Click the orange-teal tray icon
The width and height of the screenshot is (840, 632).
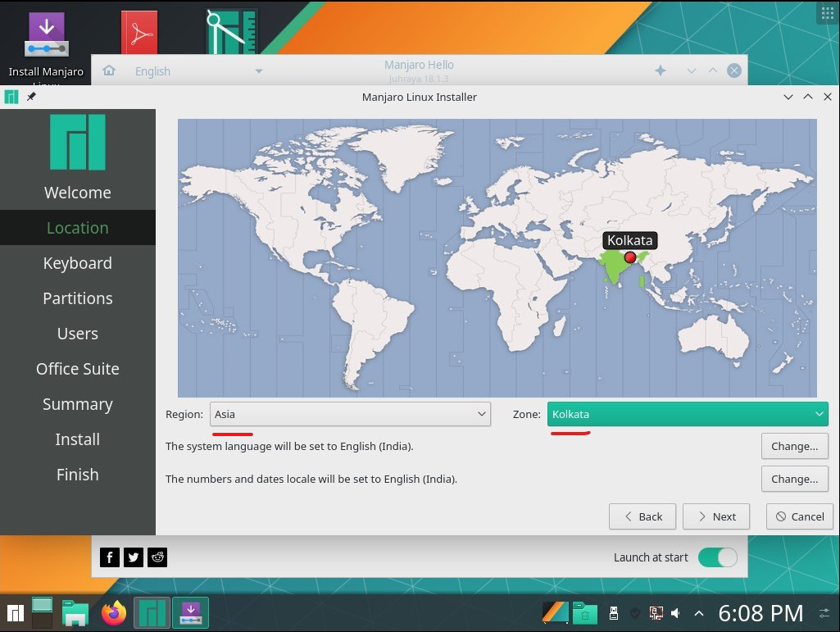(x=555, y=612)
